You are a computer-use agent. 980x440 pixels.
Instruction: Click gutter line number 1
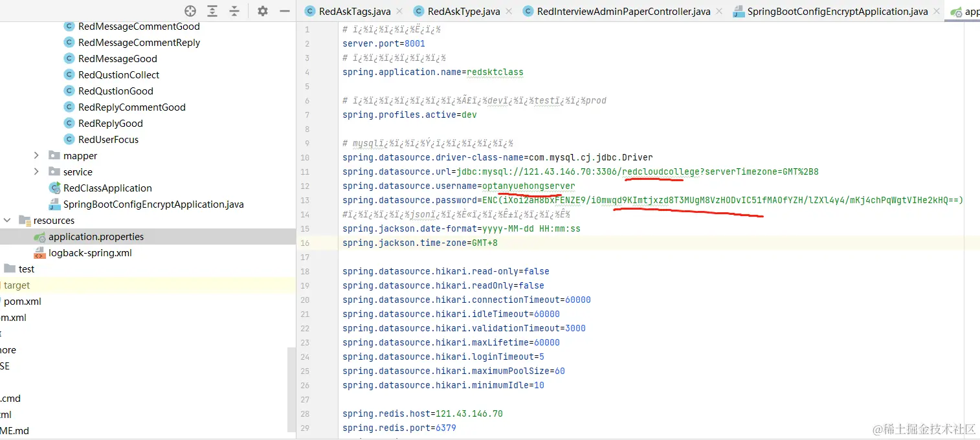point(307,30)
